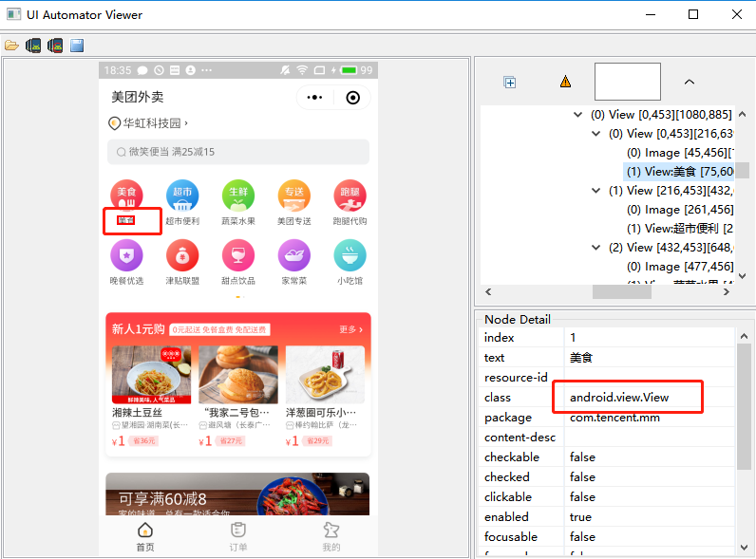The height and width of the screenshot is (559, 756).
Task: Open 湘辣土豆丝 dish card
Action: 151,396
